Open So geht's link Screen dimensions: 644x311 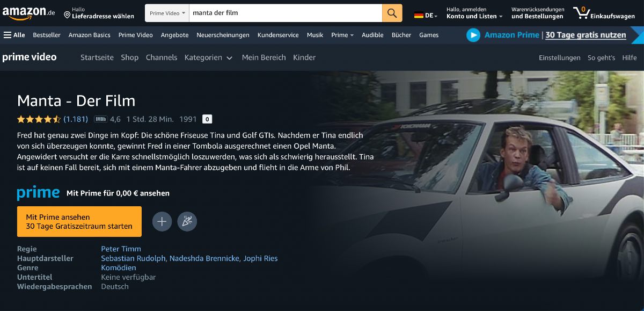pyautogui.click(x=601, y=57)
